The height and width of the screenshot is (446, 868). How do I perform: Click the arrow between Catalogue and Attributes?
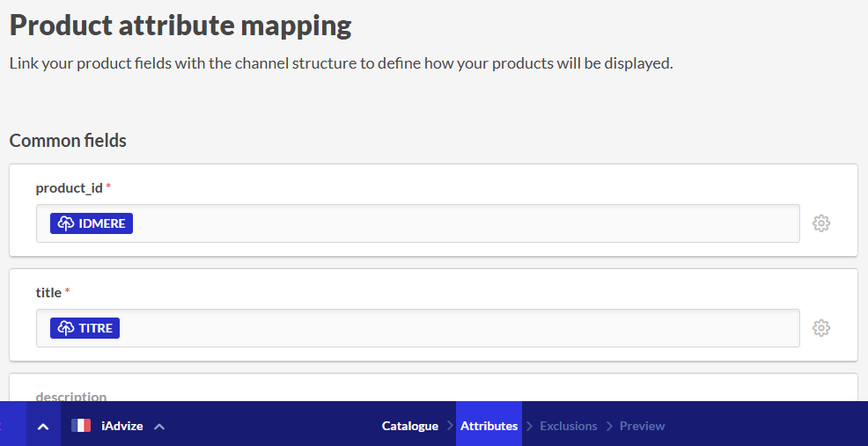click(450, 427)
